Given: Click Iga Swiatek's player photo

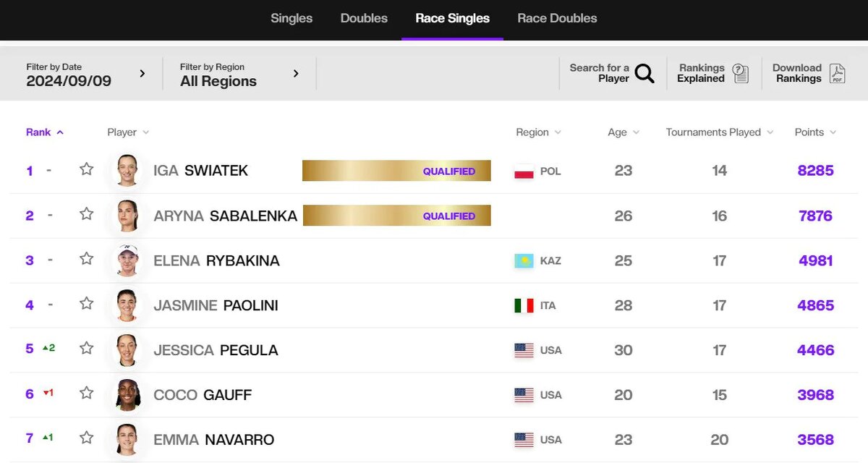Looking at the screenshot, I should pyautogui.click(x=127, y=171).
